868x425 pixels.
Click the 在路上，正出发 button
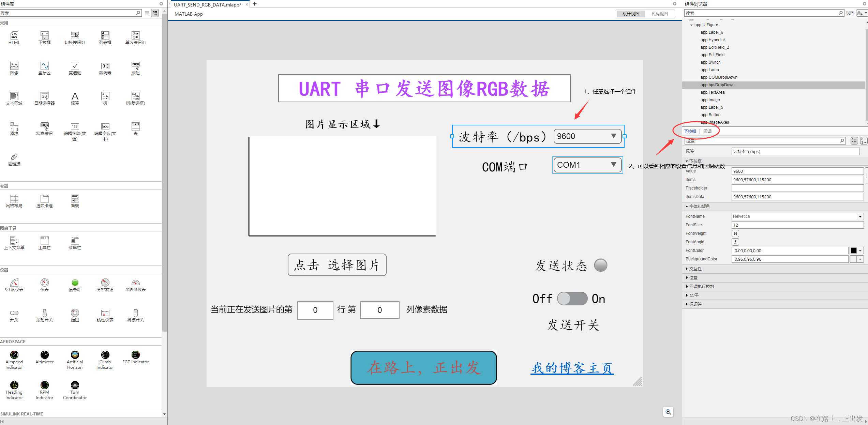point(423,368)
